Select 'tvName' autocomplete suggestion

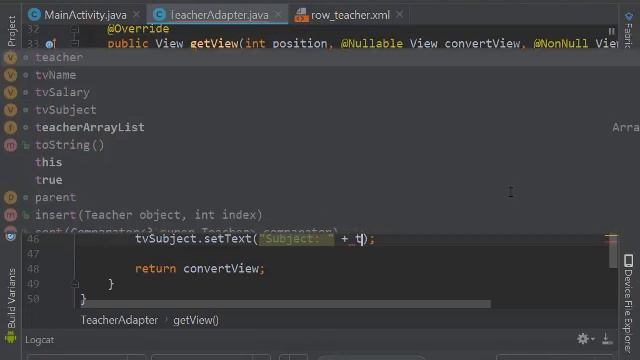tap(320, 75)
